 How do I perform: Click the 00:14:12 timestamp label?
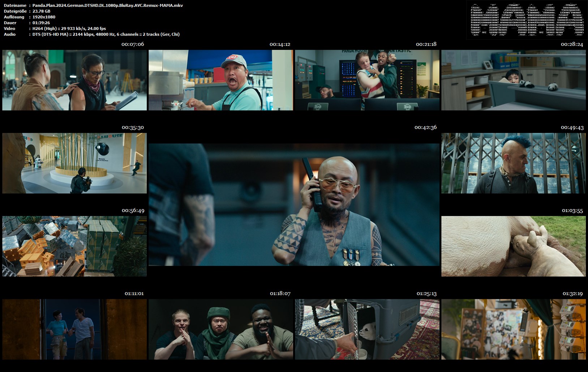tap(280, 44)
